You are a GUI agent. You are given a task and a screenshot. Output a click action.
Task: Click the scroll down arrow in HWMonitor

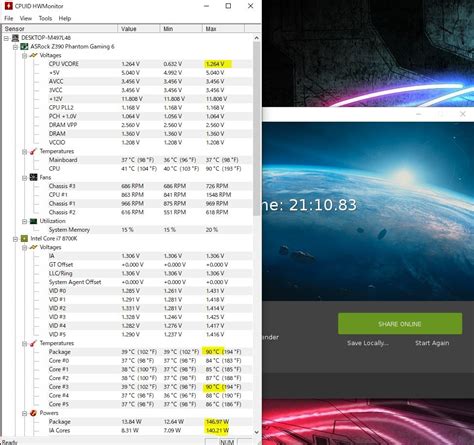(256, 432)
